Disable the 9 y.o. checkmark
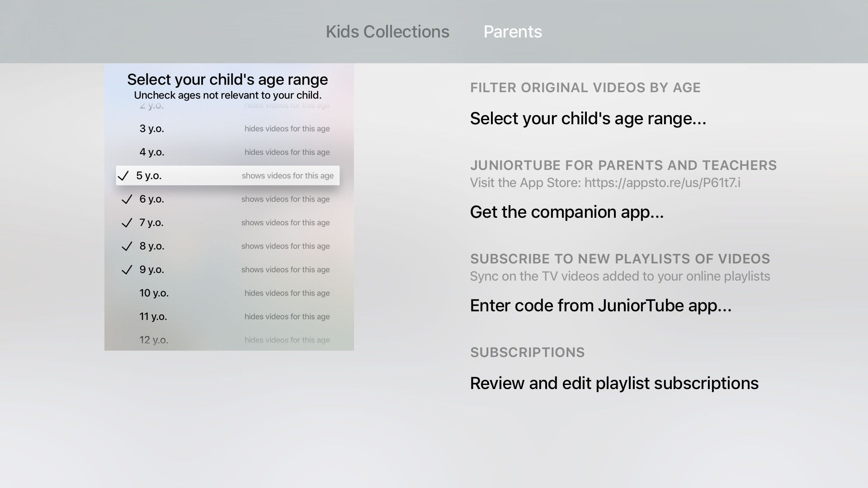The height and width of the screenshot is (488, 868). [x=127, y=270]
